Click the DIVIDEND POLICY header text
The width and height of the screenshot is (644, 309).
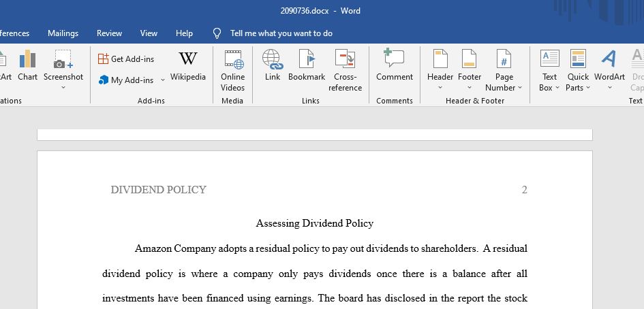pyautogui.click(x=159, y=190)
